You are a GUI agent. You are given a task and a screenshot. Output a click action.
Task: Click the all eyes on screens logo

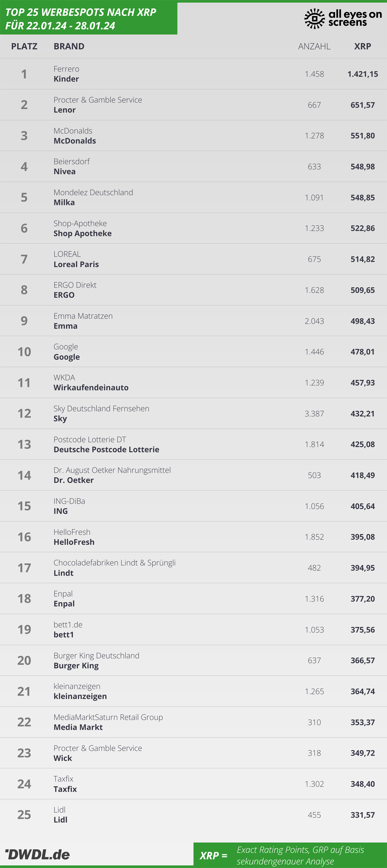coord(343,18)
